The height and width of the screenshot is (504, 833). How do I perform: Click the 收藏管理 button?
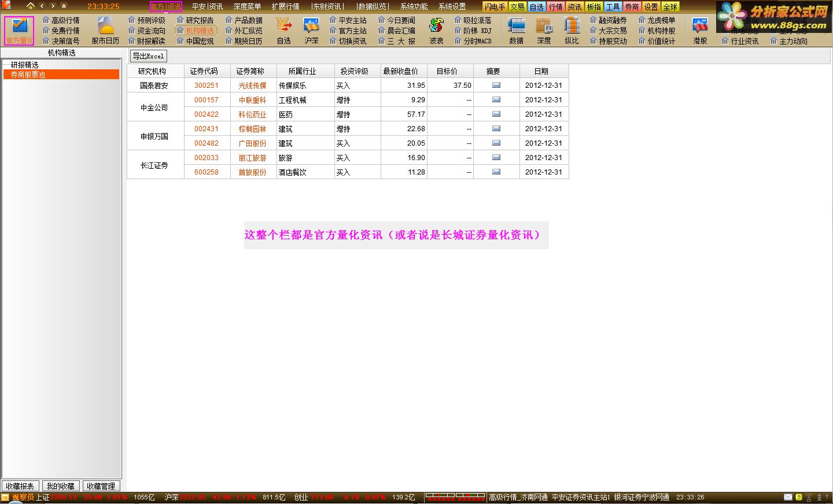pyautogui.click(x=101, y=486)
